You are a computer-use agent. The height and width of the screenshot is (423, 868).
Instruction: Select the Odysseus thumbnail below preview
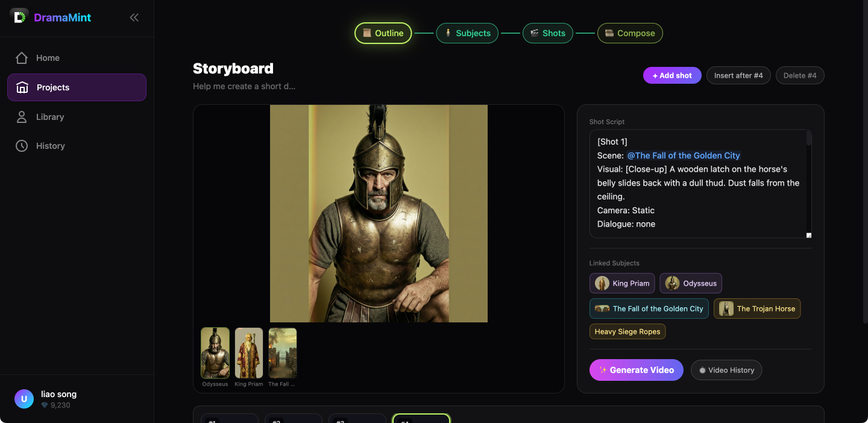215,353
